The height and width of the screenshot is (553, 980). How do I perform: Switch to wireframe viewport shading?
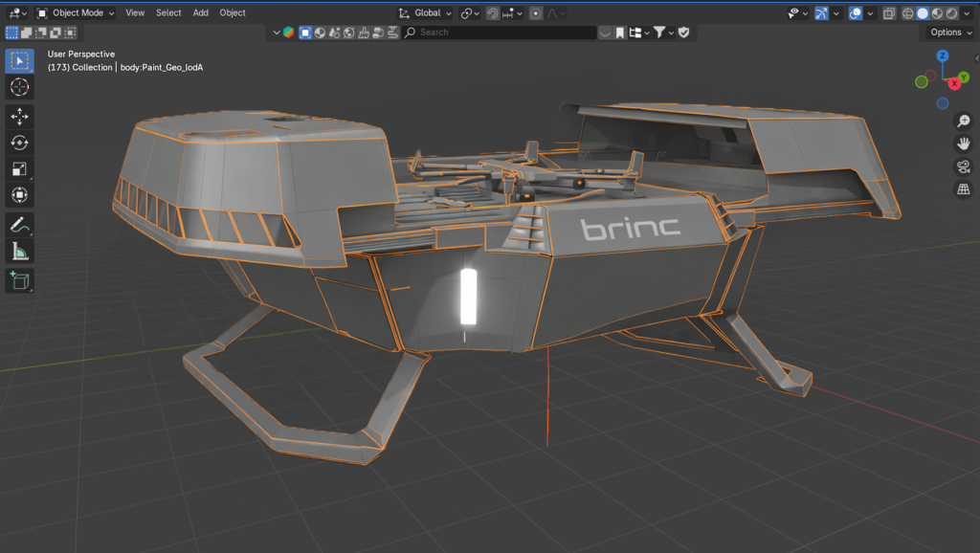907,13
